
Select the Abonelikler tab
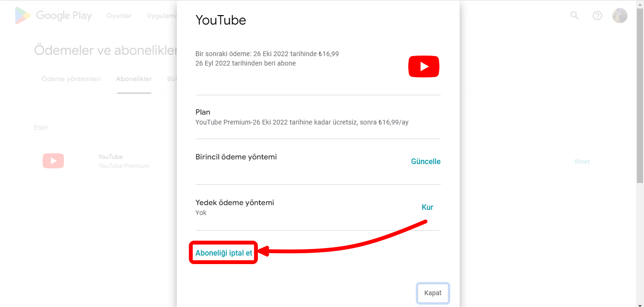coord(134,79)
